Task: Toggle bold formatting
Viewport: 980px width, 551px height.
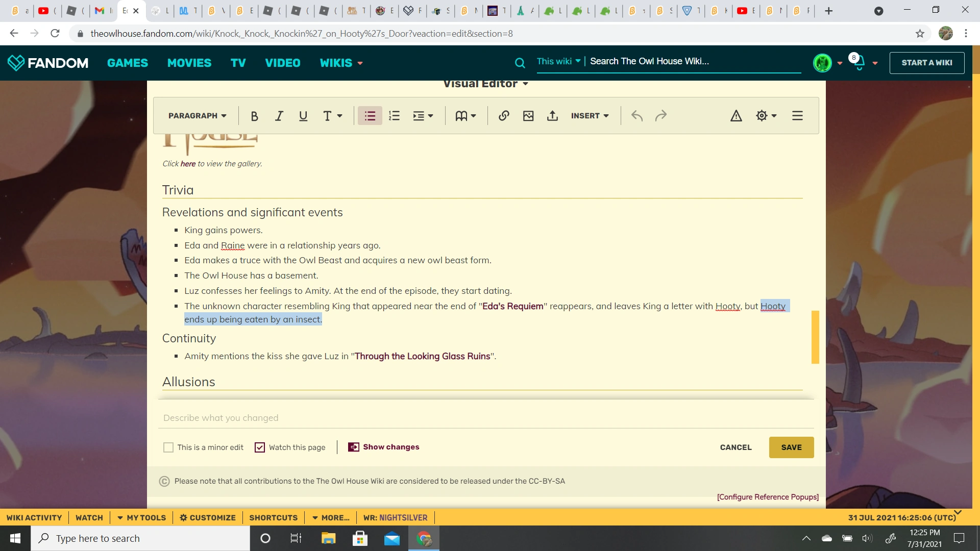Action: point(254,116)
